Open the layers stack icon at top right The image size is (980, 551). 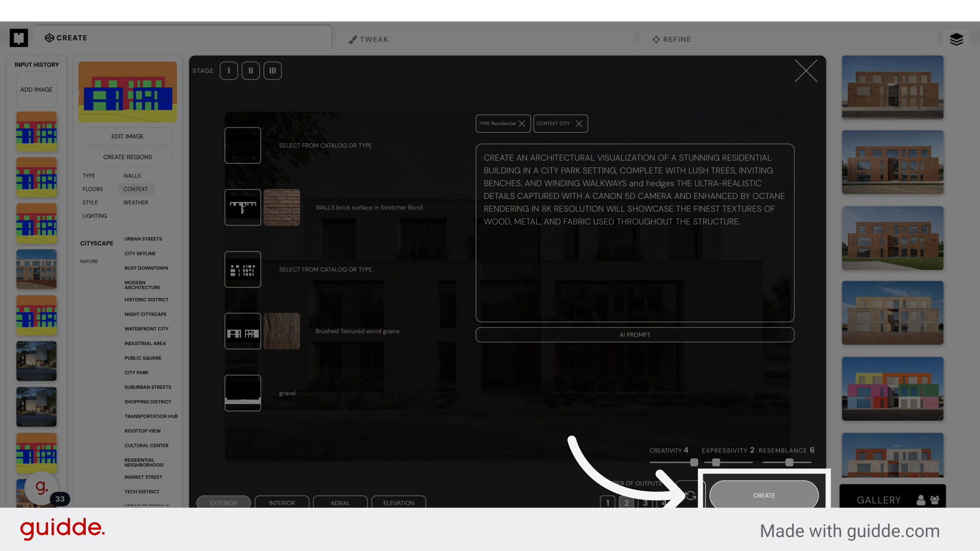(x=956, y=39)
